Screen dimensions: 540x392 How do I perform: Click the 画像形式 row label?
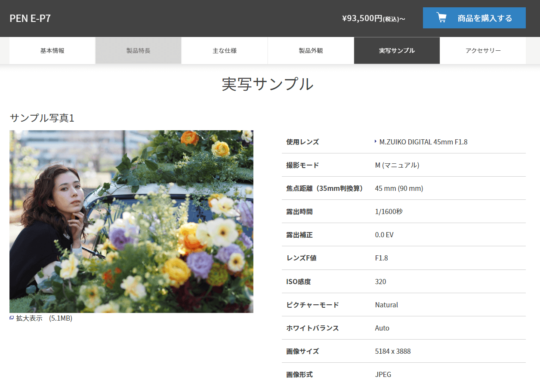pos(299,374)
